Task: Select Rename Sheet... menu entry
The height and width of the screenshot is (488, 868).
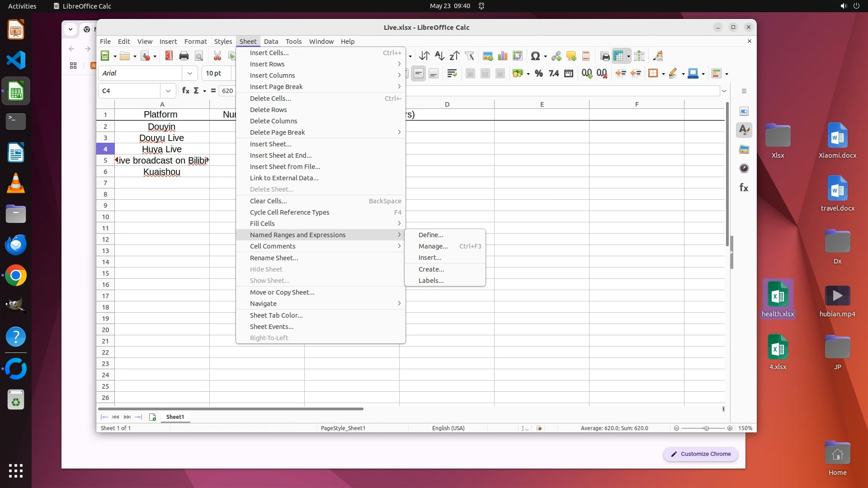Action: coord(274,258)
